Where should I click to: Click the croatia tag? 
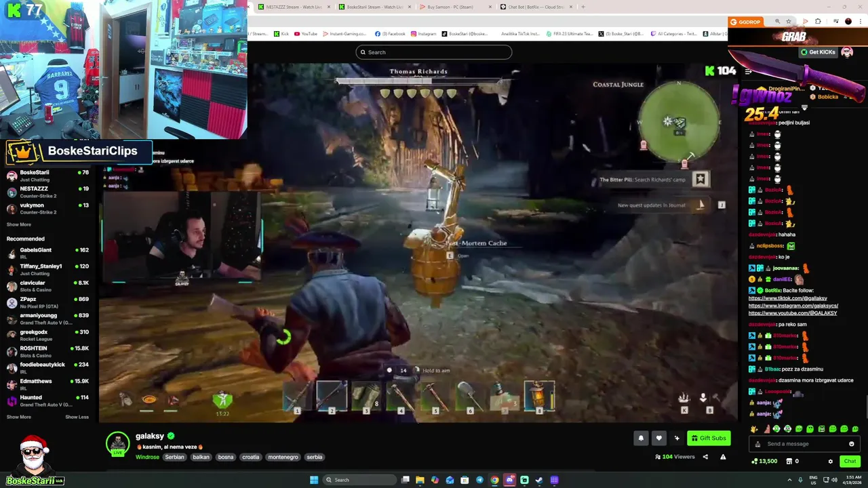point(251,457)
